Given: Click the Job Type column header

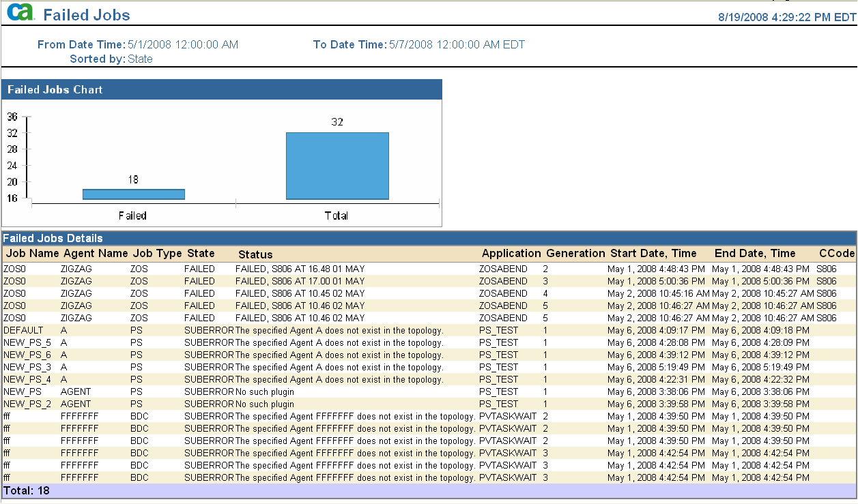Looking at the screenshot, I should (157, 254).
